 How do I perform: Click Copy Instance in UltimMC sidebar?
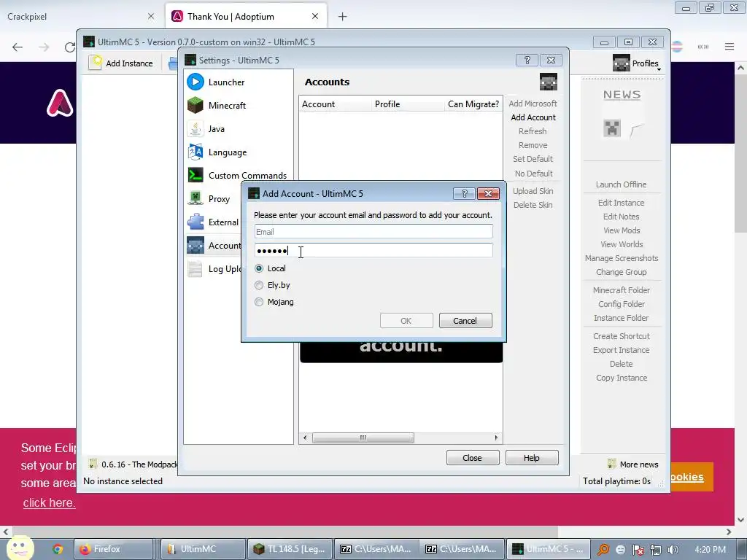[622, 378]
